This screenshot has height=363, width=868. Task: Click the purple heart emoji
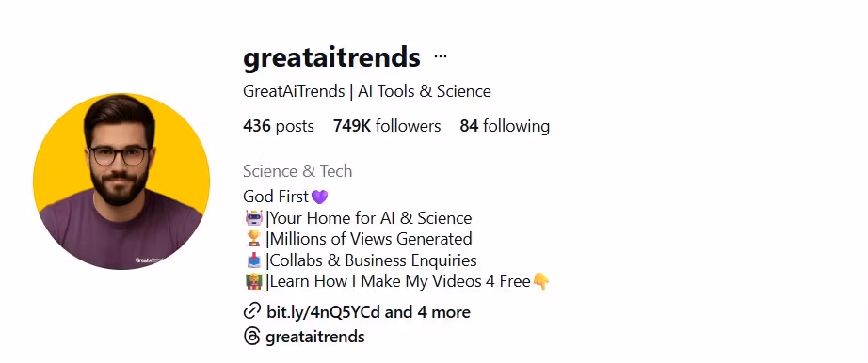tap(319, 197)
